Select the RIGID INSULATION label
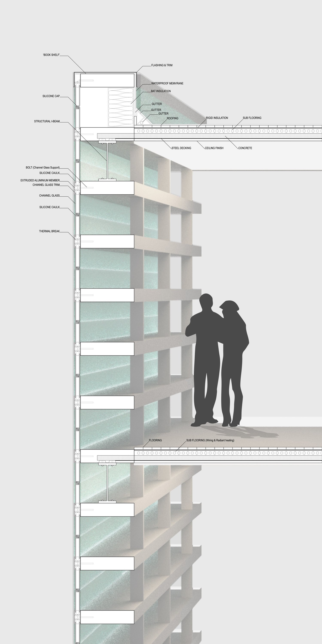This screenshot has width=322, height=644. 217,118
